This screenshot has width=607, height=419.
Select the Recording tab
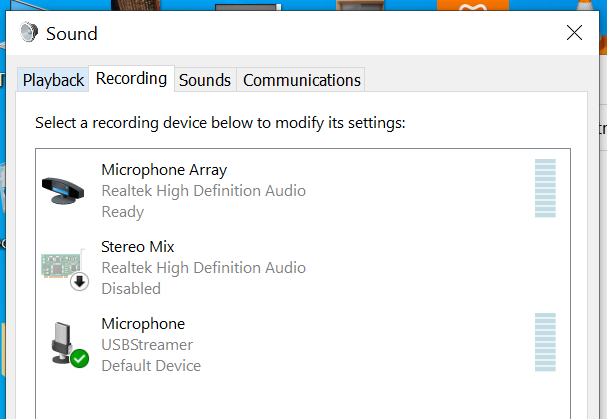coord(132,79)
